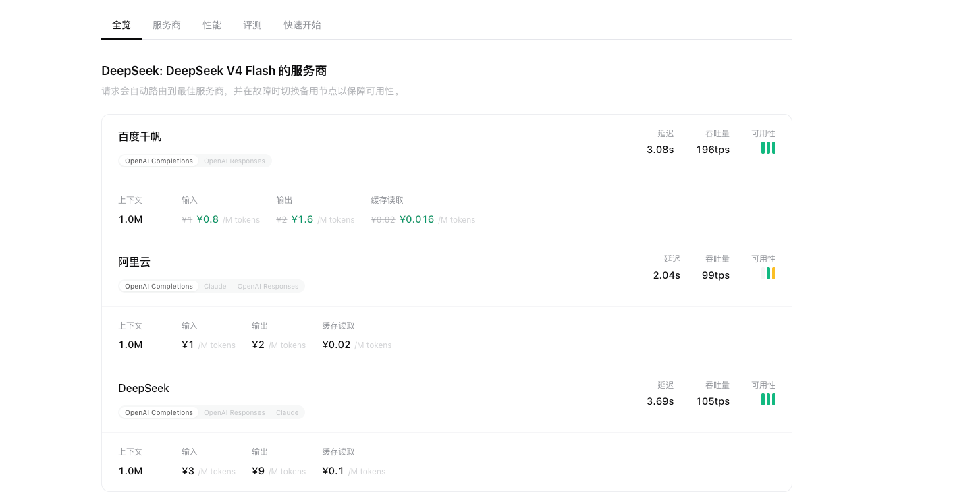Screen dimensions: 980x504
Task: Click the discounted ¥1.6 output price
Action: [302, 219]
